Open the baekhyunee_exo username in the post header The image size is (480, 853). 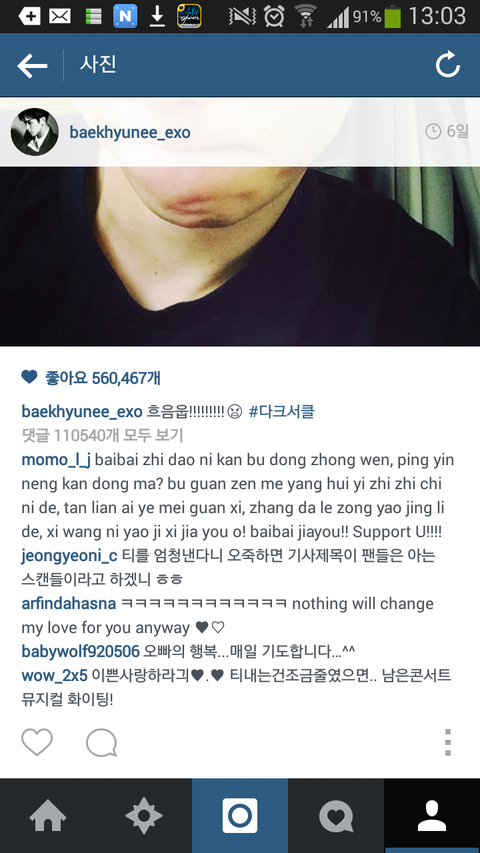[x=130, y=132]
